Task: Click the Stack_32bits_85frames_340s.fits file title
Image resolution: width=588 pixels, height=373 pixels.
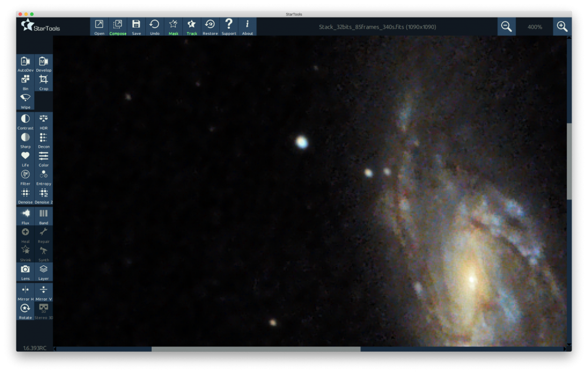Action: tap(377, 27)
